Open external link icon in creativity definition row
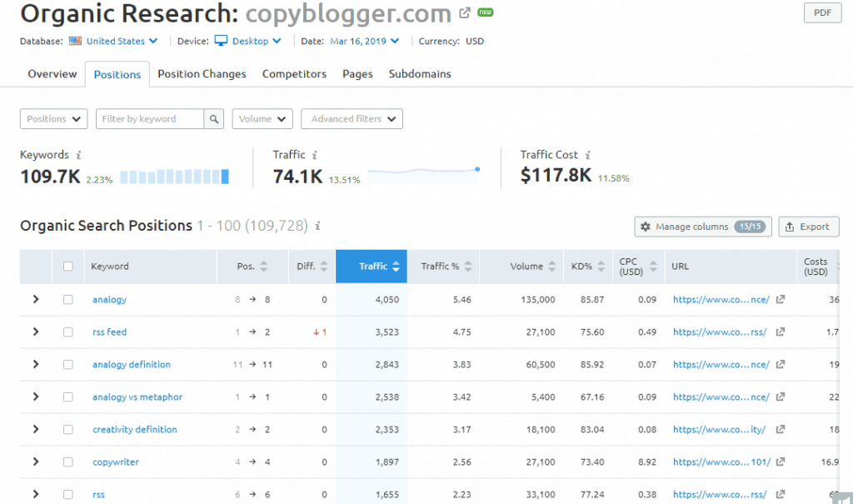The image size is (853, 504). tap(780, 429)
